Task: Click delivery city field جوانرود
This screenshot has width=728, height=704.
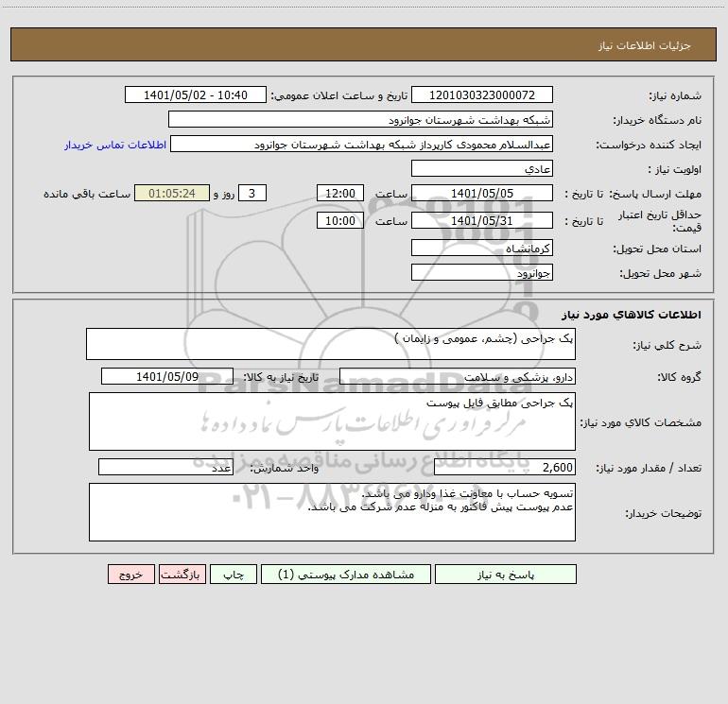Action: coord(482,273)
